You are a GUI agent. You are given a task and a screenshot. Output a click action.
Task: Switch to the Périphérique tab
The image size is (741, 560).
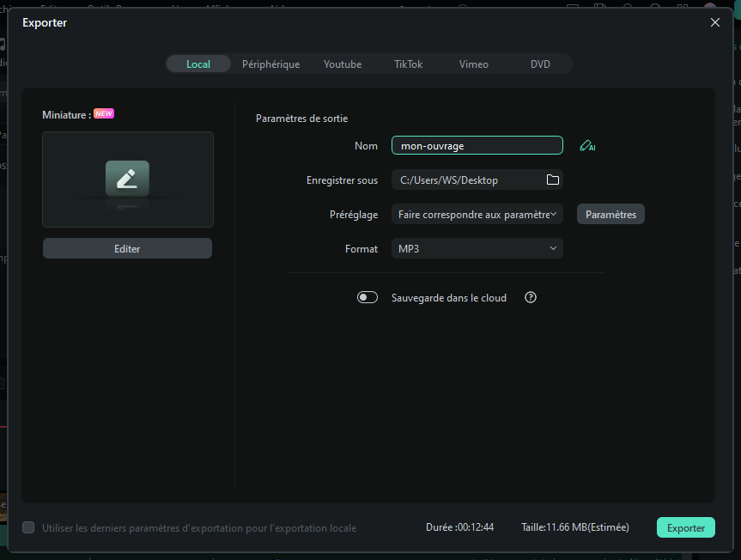(270, 64)
